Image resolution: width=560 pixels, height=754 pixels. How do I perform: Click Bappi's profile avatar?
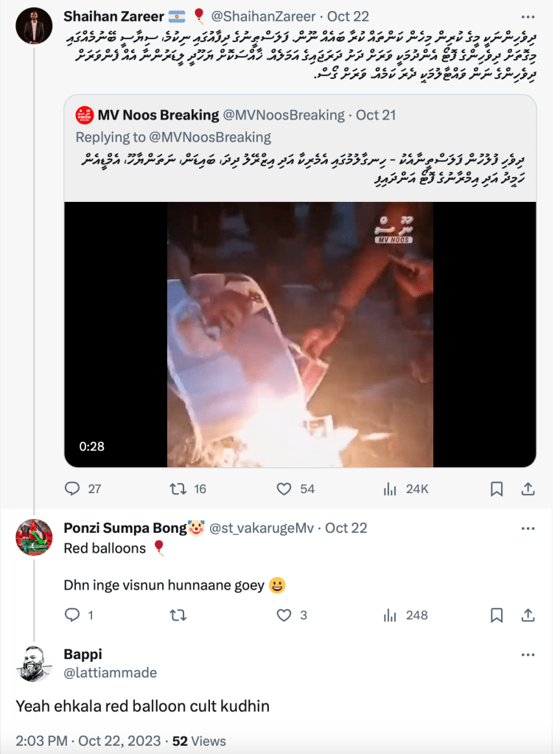[x=34, y=663]
